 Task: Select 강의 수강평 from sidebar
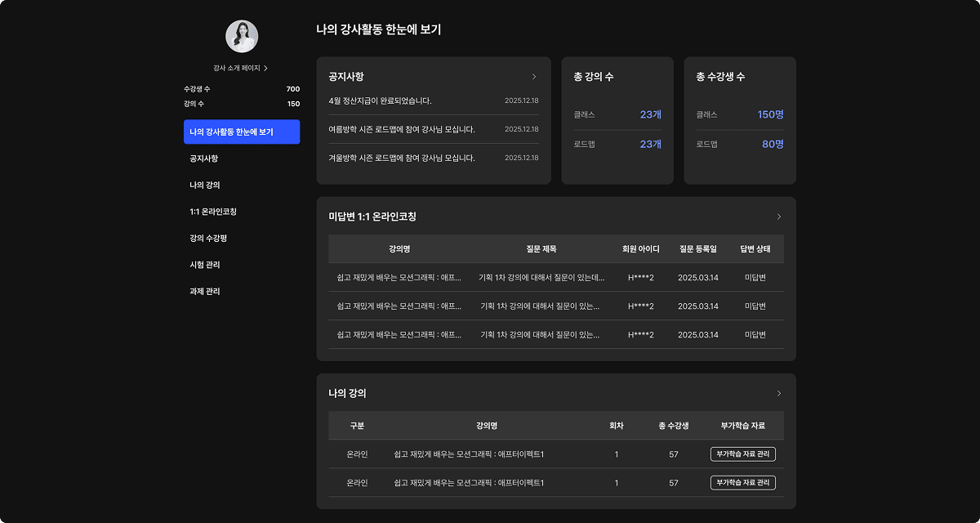coord(208,239)
